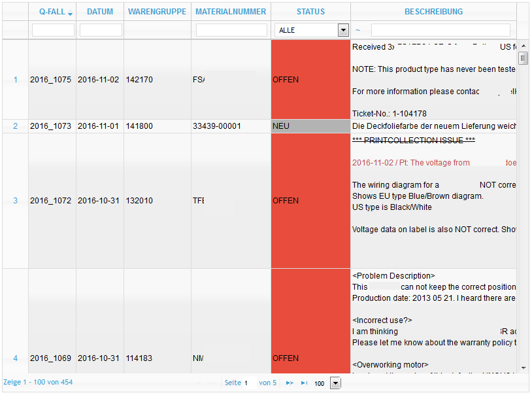Focus the BESCHREIBUNG filter input
Screen dimensions: 532x395
point(441,30)
